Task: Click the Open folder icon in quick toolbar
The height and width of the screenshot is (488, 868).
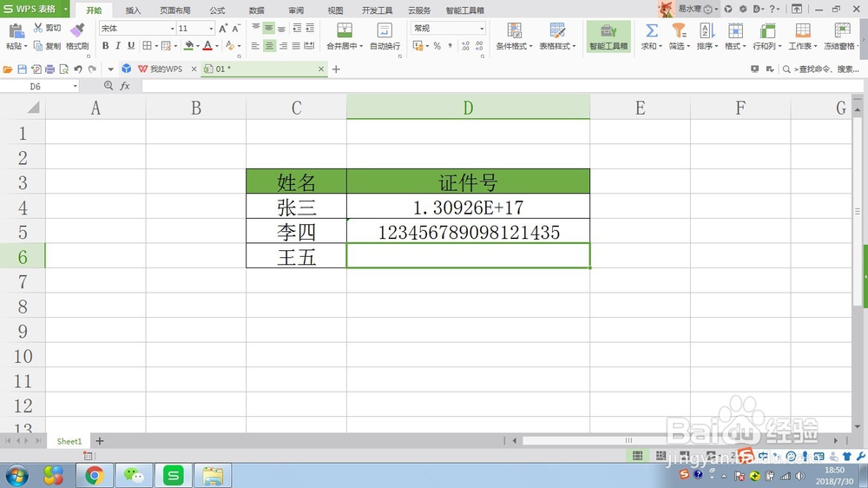Action: pos(8,69)
